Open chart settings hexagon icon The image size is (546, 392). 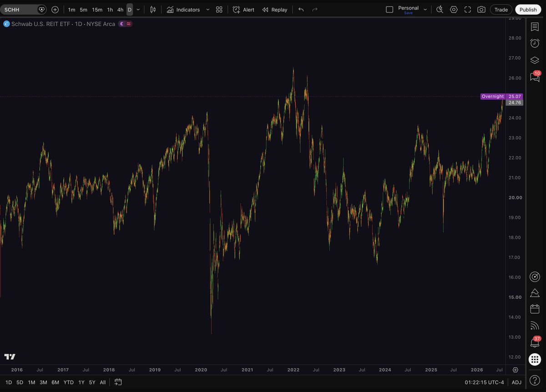pos(454,10)
